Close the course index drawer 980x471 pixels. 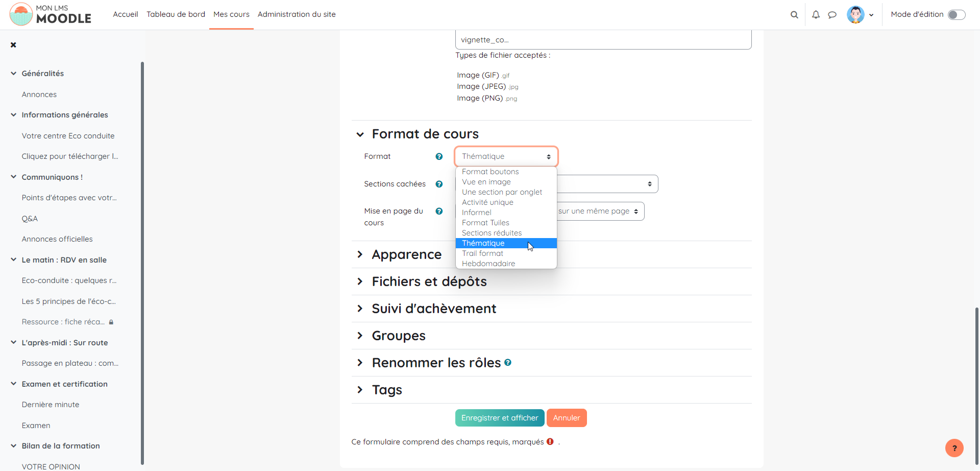[x=13, y=45]
